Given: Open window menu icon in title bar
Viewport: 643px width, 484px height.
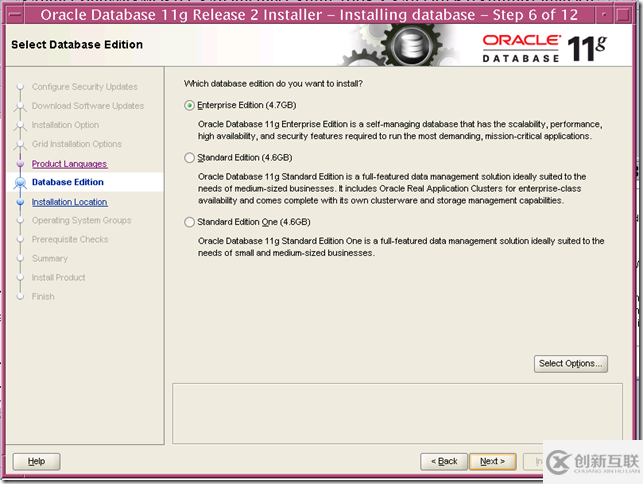Looking at the screenshot, I should coord(14,15).
